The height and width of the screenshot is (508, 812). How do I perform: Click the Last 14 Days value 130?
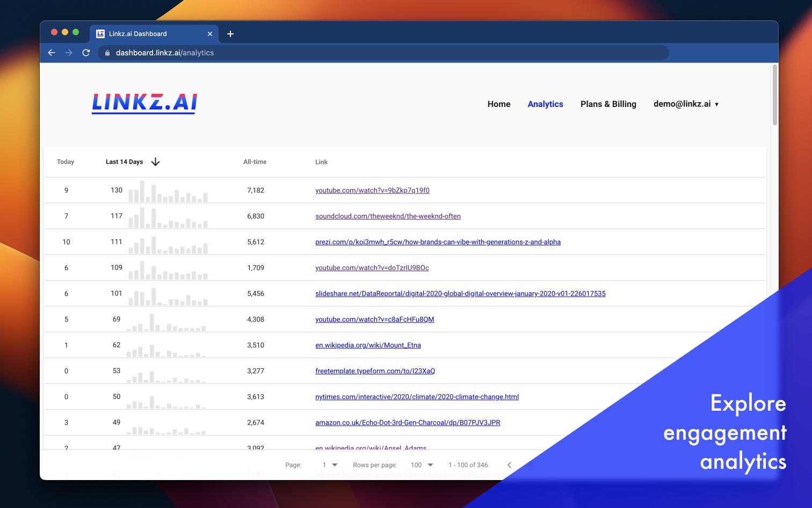(117, 190)
